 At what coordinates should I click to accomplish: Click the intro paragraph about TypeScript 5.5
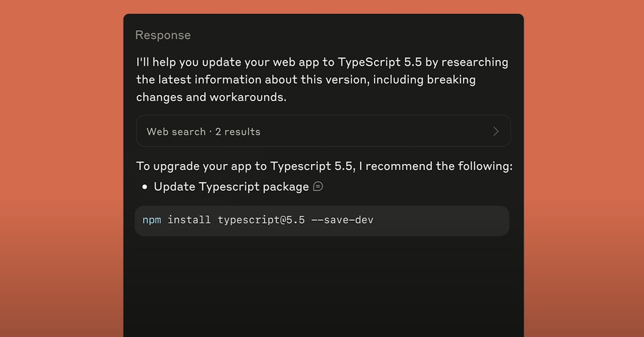322,79
